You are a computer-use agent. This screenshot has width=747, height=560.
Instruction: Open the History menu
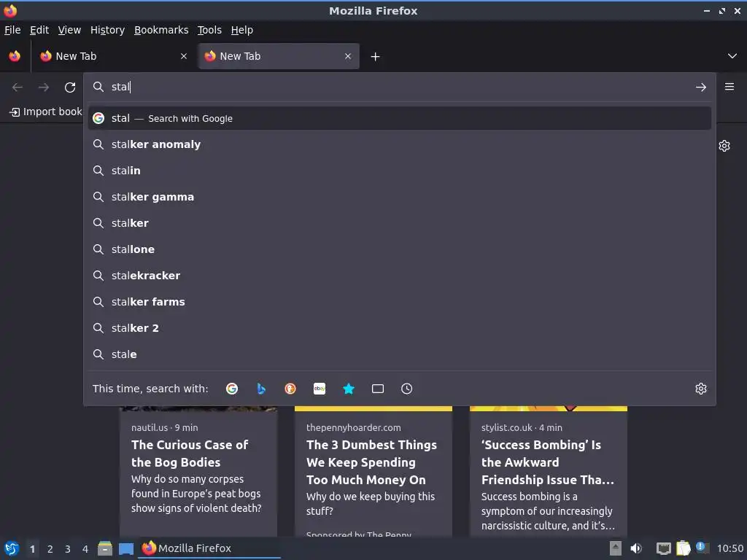coord(108,30)
